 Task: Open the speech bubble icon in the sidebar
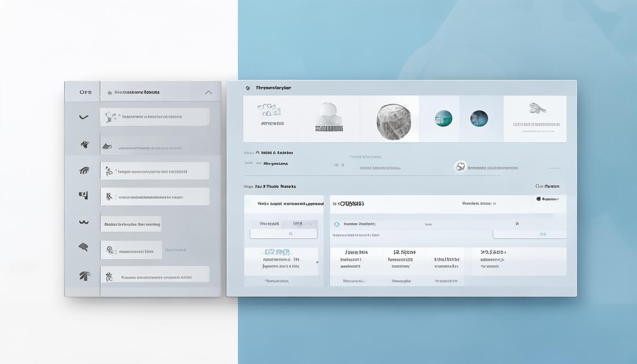click(x=83, y=246)
